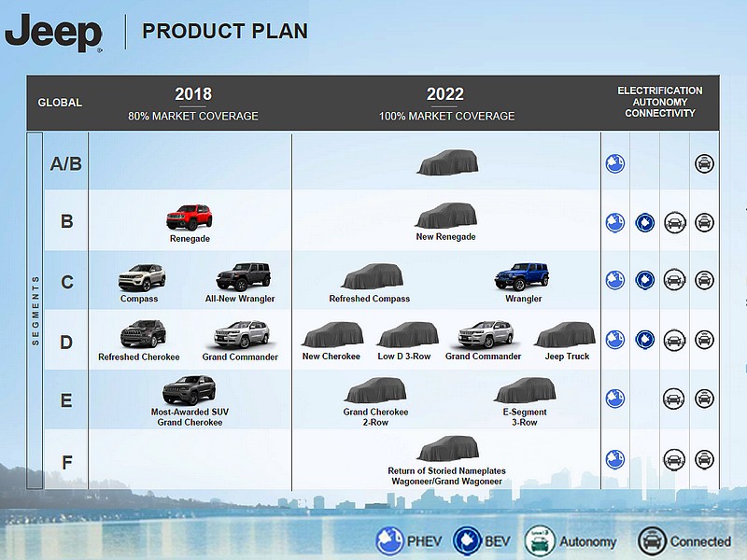
Task: Click the BEV icon in B segment row
Action: pyautogui.click(x=644, y=222)
